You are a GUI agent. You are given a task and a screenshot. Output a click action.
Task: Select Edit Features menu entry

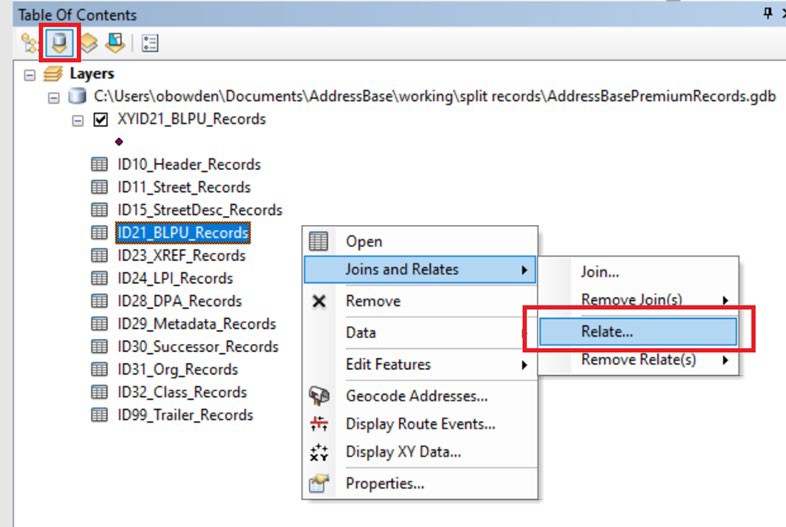[420, 364]
